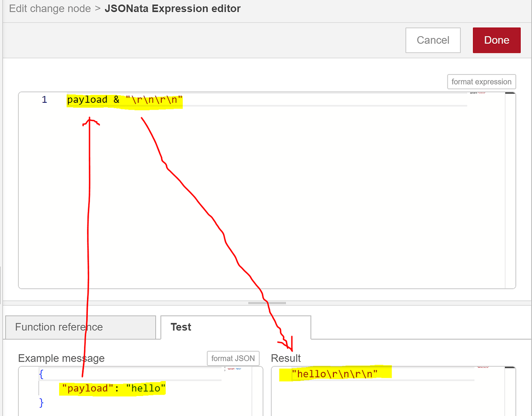Click the "hello" value in Example message
Image resolution: width=532 pixels, height=416 pixels.
point(146,389)
